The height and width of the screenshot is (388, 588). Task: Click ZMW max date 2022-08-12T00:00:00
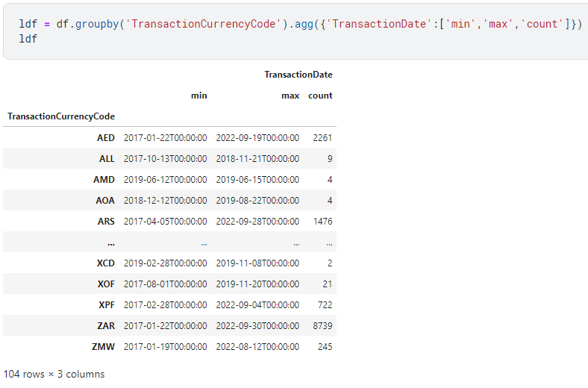(x=257, y=347)
